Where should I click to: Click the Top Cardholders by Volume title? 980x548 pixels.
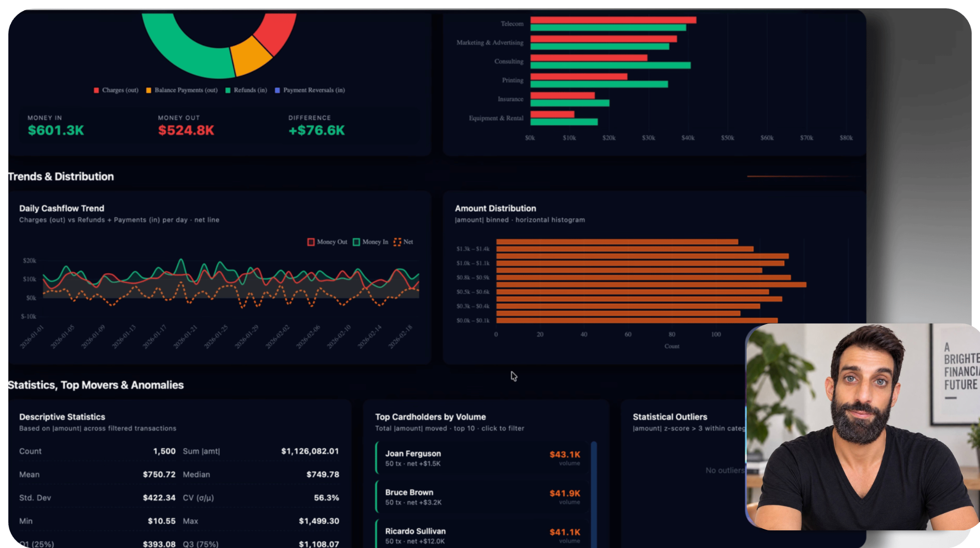click(x=431, y=417)
